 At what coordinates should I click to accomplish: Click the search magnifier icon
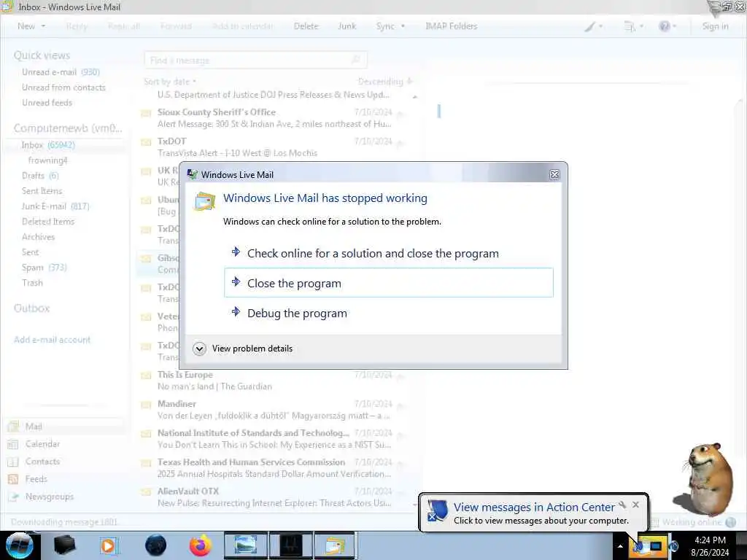(356, 60)
